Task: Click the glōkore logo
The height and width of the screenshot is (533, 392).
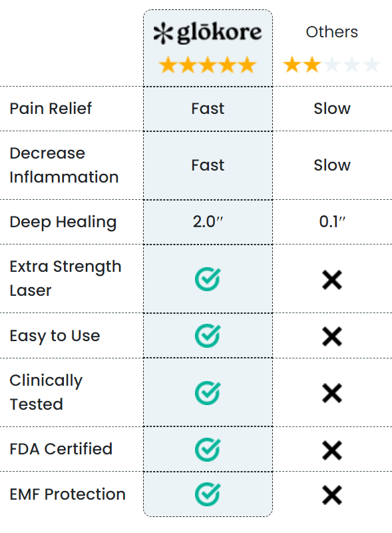Action: tap(208, 33)
